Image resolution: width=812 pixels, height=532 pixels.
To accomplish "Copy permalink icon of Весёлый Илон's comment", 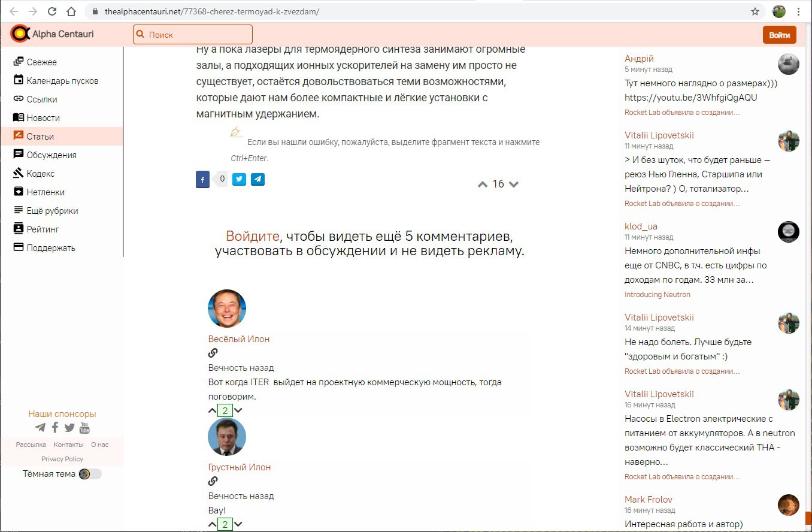I will click(213, 353).
